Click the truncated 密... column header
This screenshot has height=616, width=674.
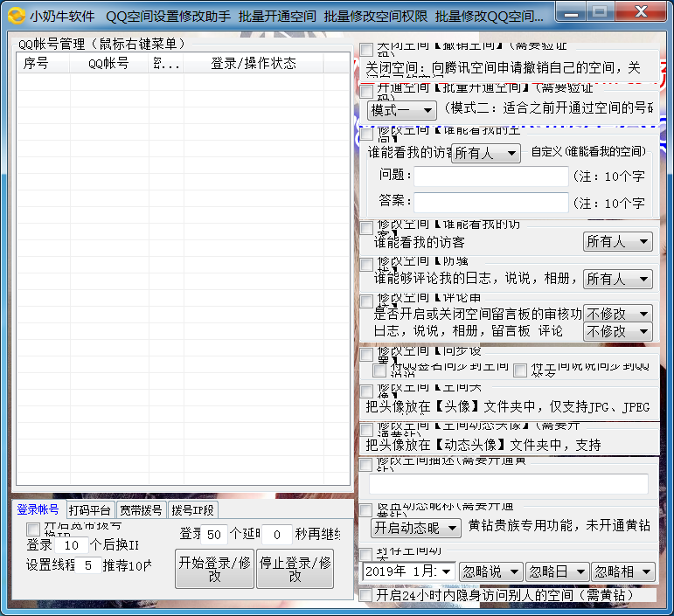coord(166,63)
